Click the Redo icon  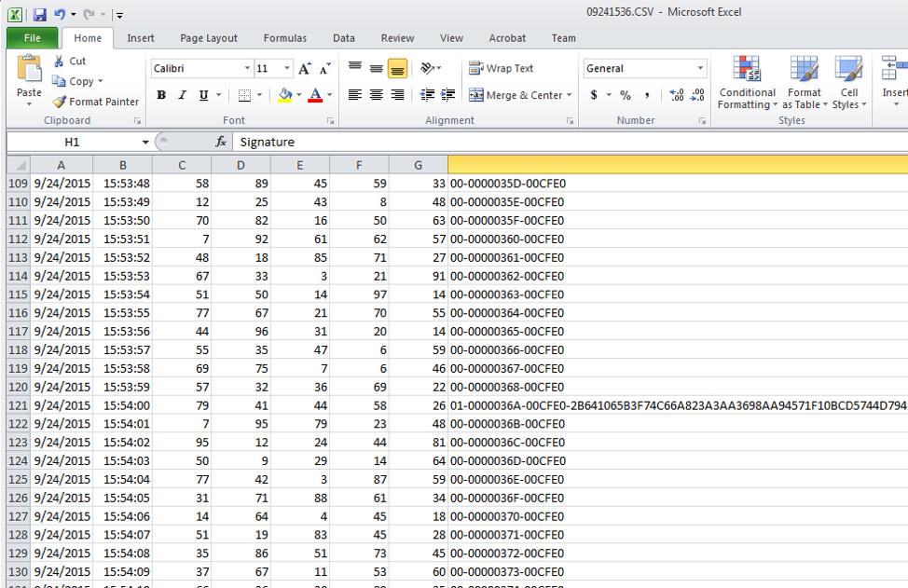tap(89, 15)
